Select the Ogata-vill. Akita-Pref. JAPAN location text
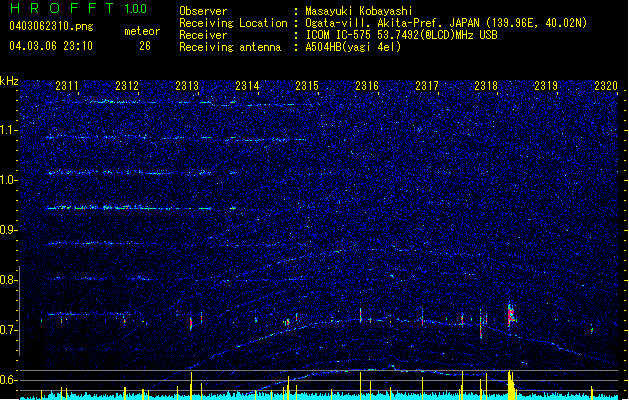This screenshot has height=400, width=629. point(393,23)
